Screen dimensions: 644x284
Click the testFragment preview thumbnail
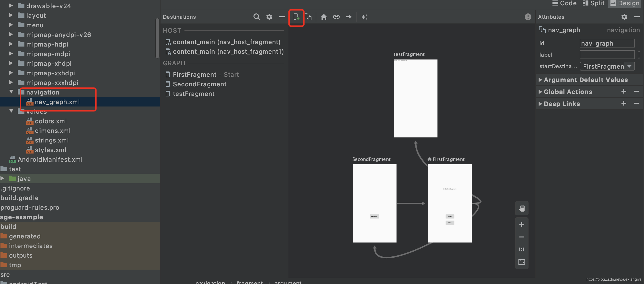point(415,98)
